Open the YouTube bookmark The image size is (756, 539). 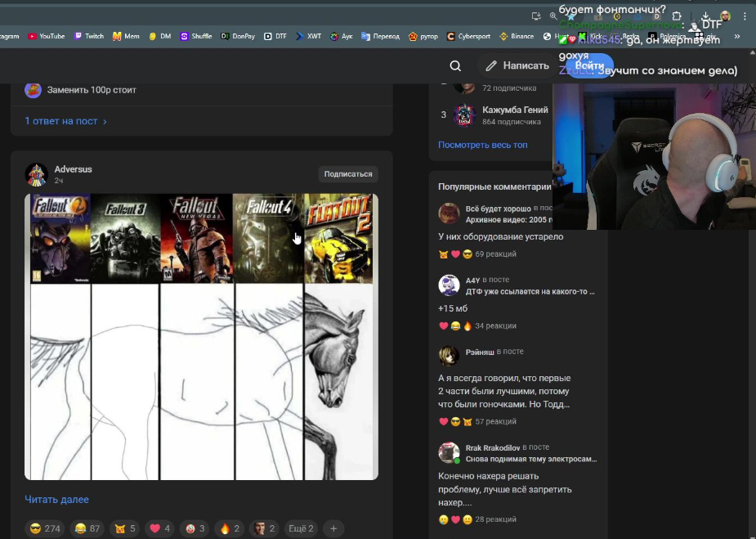[x=47, y=36]
